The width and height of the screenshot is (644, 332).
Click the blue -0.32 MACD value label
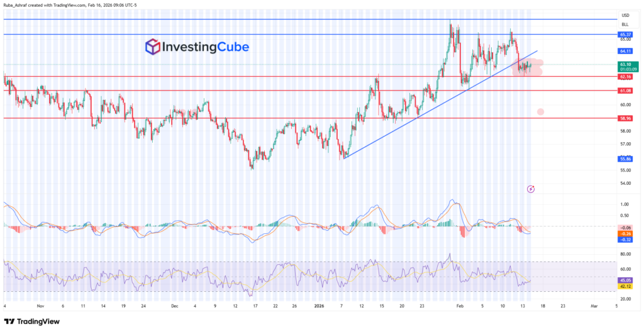(625, 240)
